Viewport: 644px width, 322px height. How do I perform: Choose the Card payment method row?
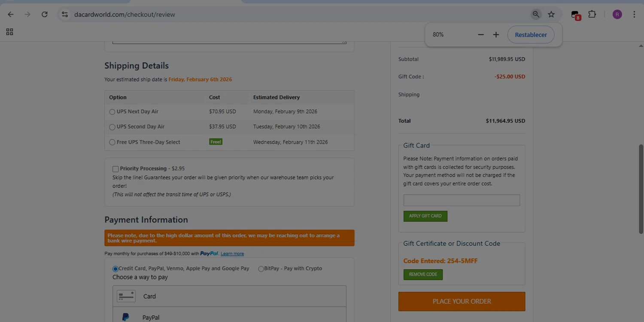229,296
